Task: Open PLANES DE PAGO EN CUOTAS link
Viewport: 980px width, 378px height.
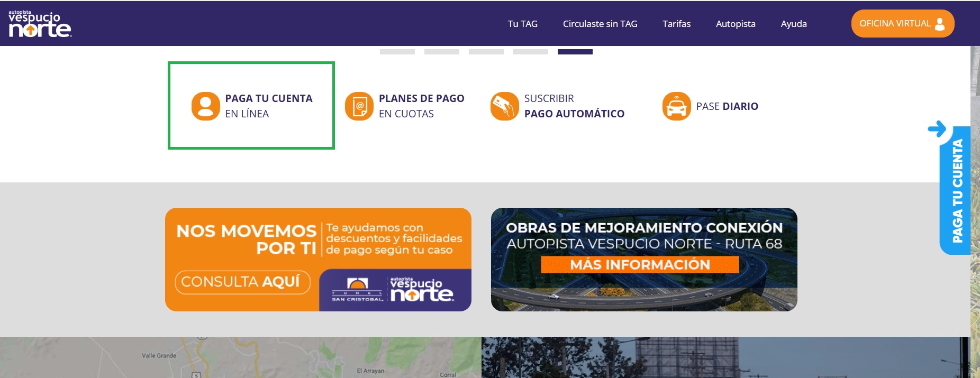Action: (x=405, y=106)
